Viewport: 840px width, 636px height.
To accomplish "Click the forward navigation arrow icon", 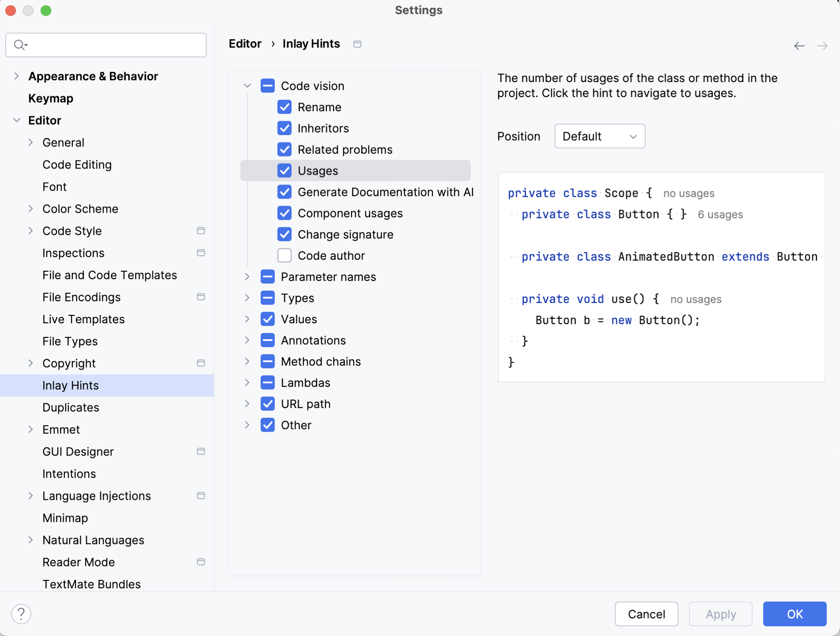I will [822, 46].
